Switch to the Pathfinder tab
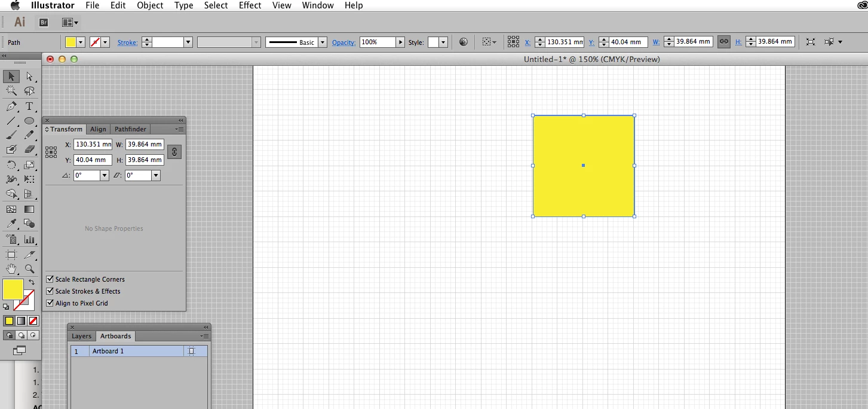 pos(130,129)
